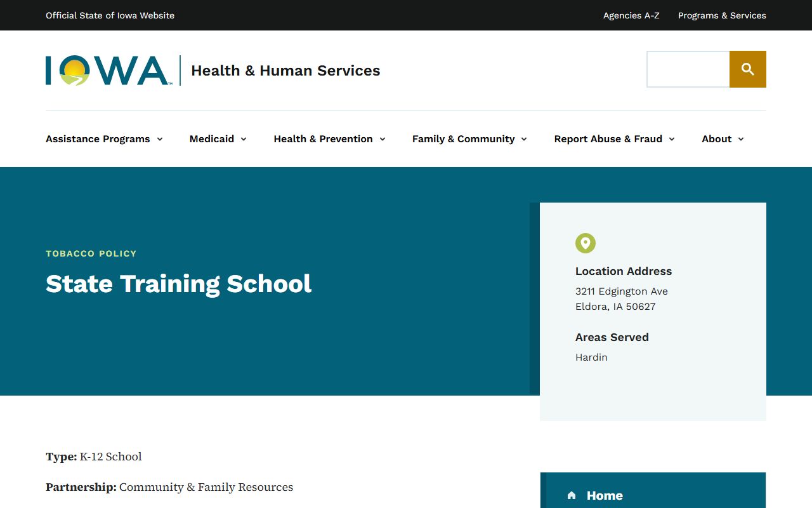The height and width of the screenshot is (508, 812).
Task: Select the State Training School heading
Action: (x=179, y=284)
